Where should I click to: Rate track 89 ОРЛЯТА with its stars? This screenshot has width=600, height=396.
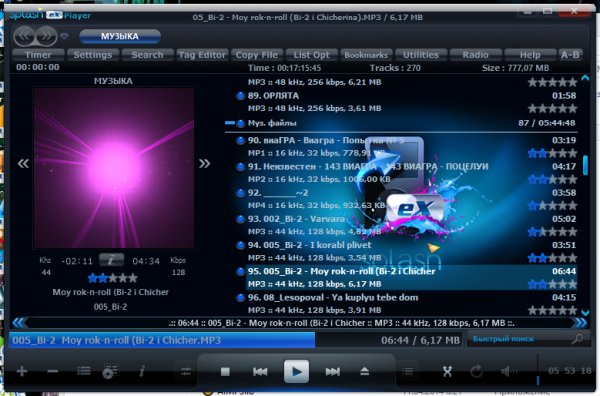[x=553, y=109]
